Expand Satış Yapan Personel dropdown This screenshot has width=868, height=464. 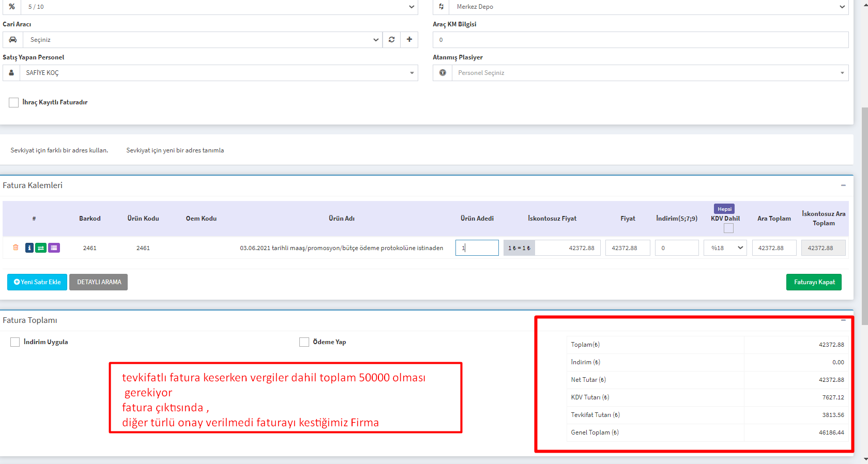(218, 73)
